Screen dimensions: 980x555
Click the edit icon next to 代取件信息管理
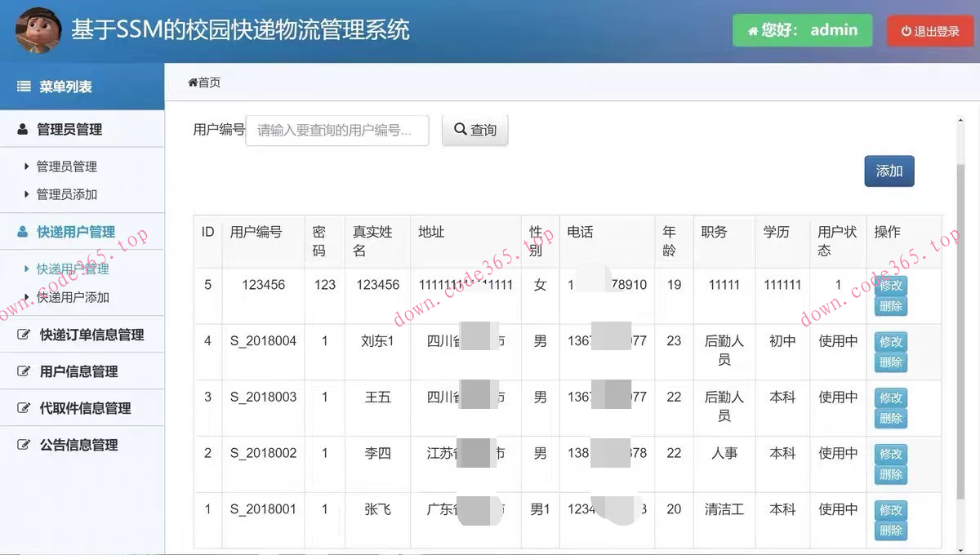[22, 408]
